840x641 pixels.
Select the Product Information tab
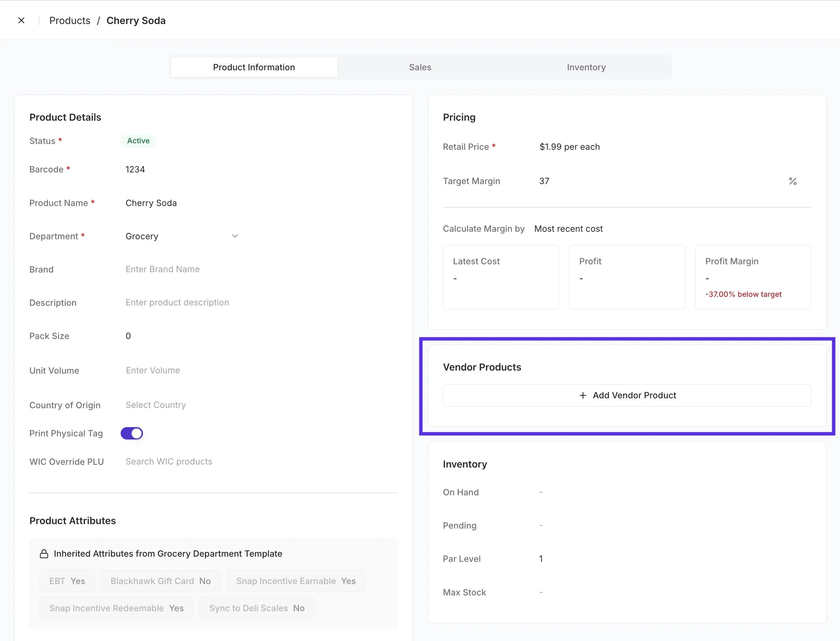coord(254,67)
